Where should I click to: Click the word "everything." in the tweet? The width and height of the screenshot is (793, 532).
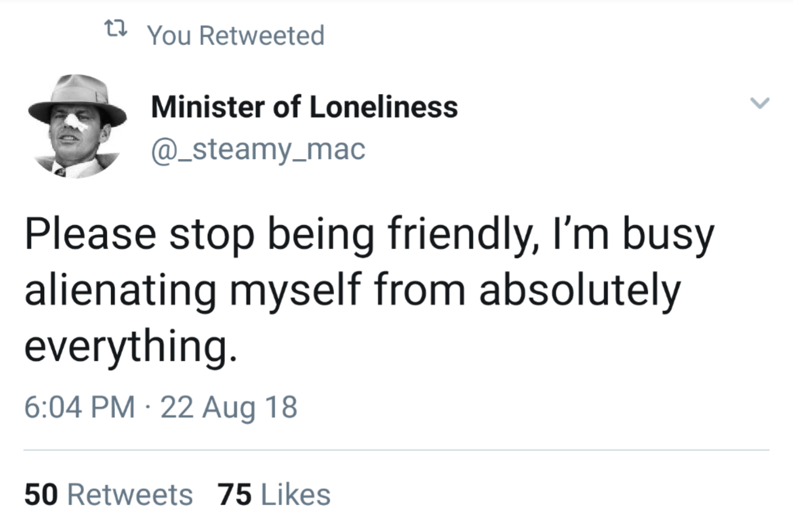pyautogui.click(x=130, y=346)
